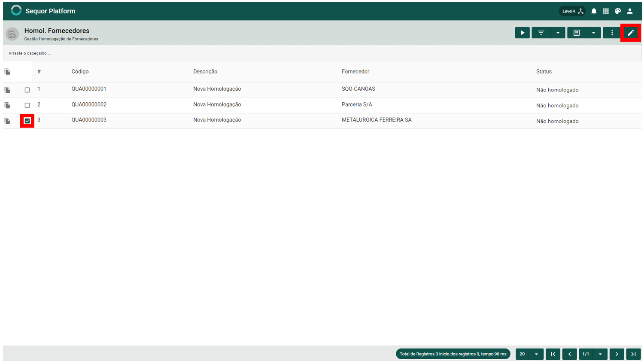Click the METALURGICA FERREIRA SA cell
This screenshot has height=361, width=644.
pyautogui.click(x=377, y=120)
